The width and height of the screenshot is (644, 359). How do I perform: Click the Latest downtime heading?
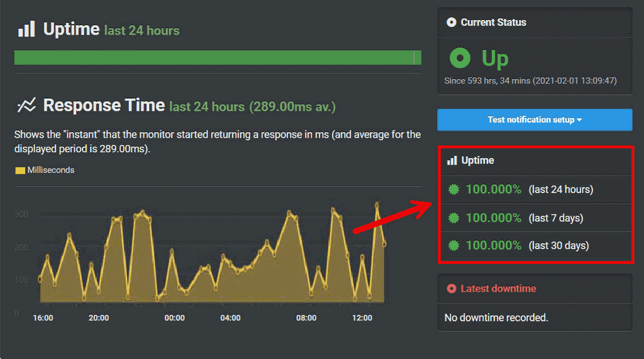[498, 289]
